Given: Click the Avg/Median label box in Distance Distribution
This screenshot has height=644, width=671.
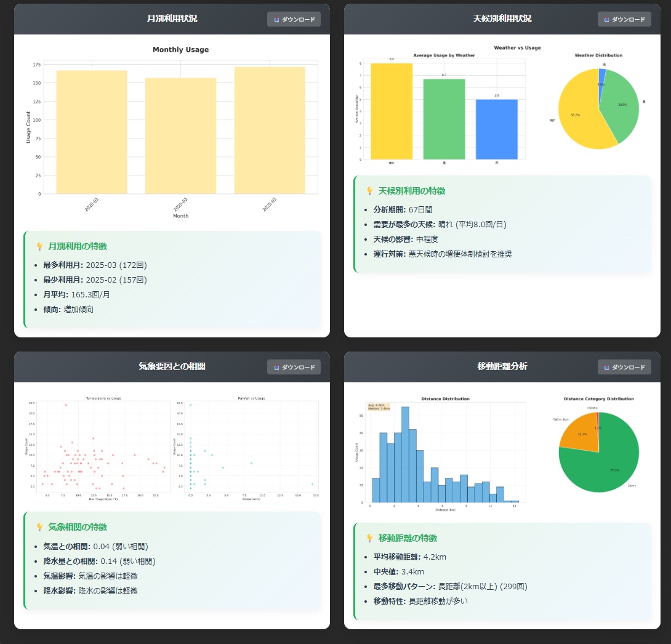Looking at the screenshot, I should coord(378,407).
